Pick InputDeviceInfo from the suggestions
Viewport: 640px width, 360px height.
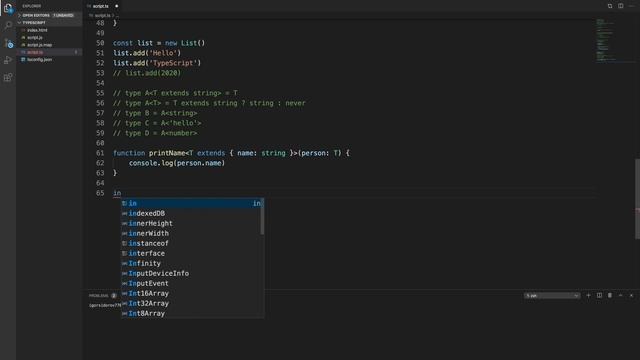(192, 273)
